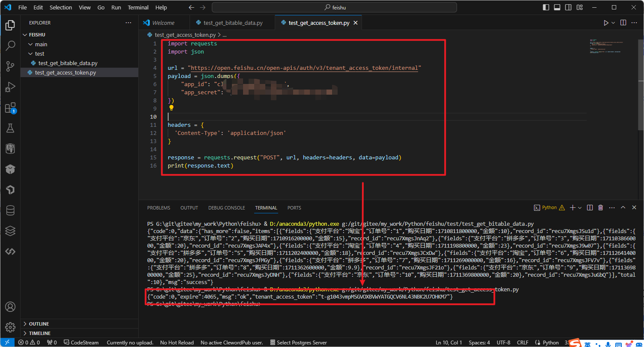Click the errors and warnings count in status bar
Screen dimensions: 644x347
pos(29,343)
